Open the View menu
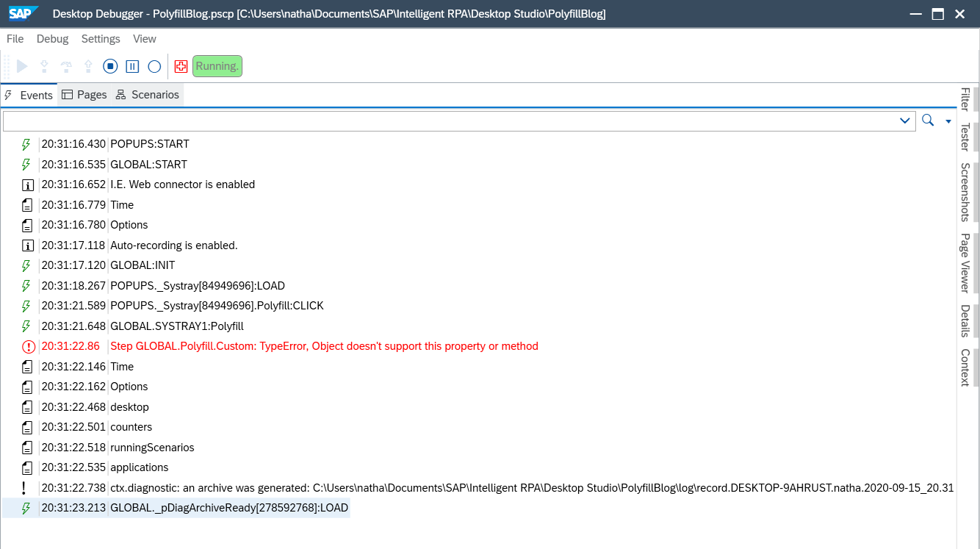 click(x=145, y=39)
